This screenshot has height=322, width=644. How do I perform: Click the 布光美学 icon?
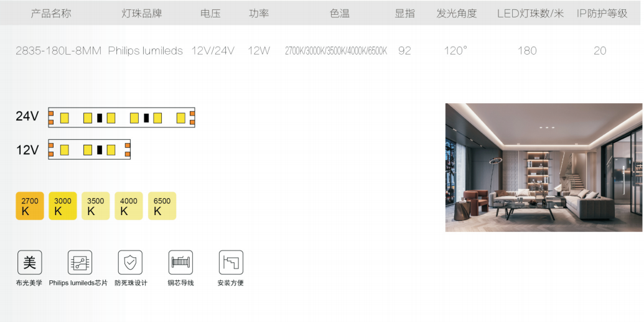[x=30, y=262]
